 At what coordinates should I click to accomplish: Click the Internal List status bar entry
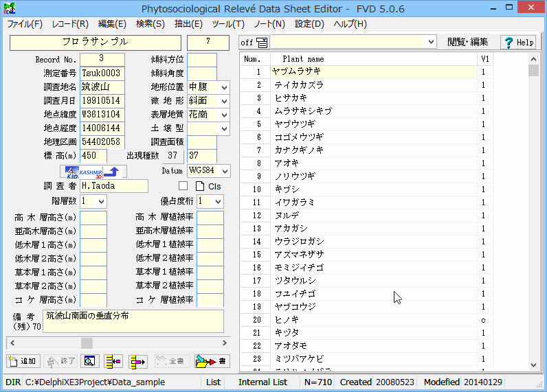263,382
